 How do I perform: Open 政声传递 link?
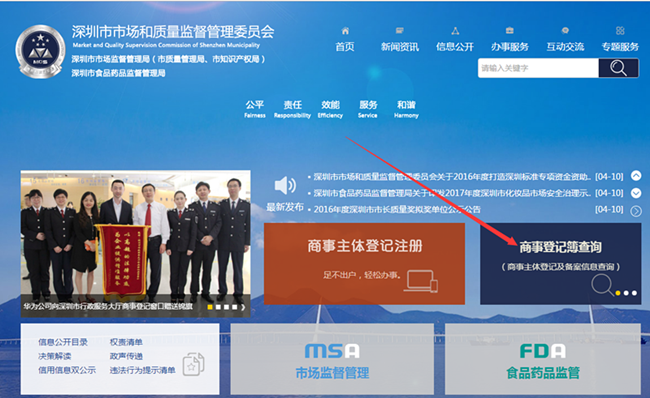[126, 356]
